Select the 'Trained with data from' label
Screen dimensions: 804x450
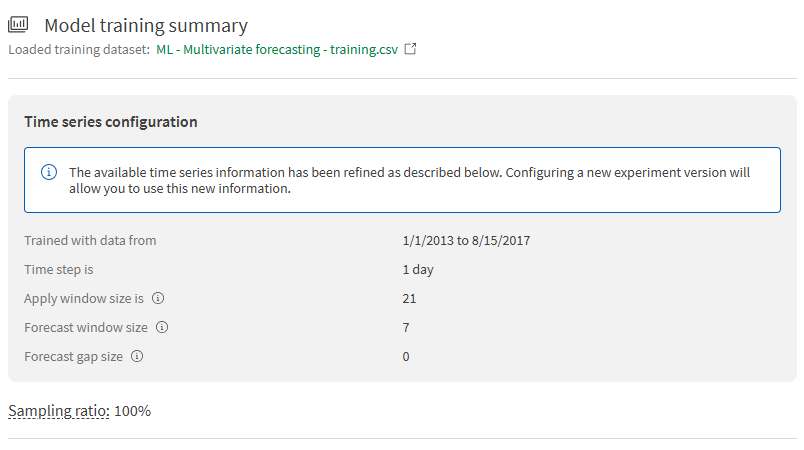point(90,240)
